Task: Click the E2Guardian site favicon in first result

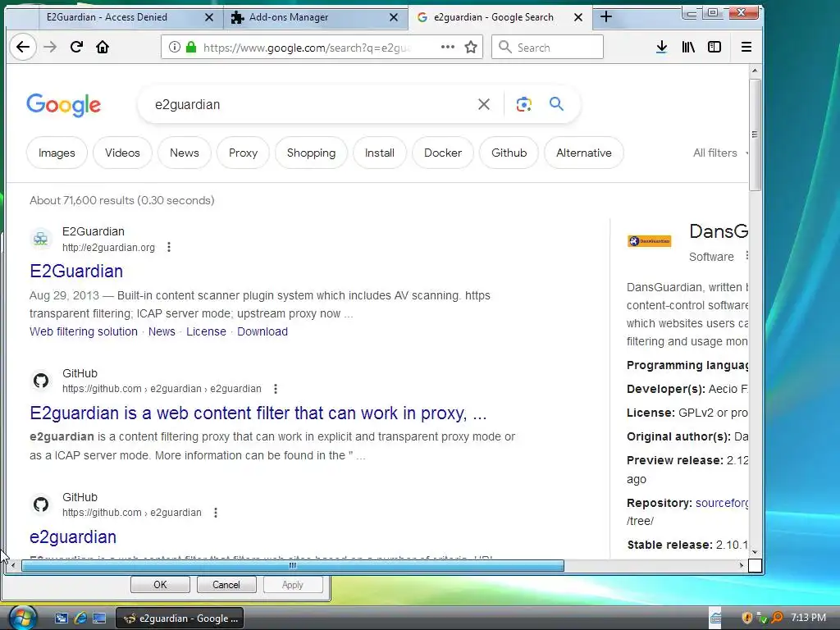Action: (41, 239)
